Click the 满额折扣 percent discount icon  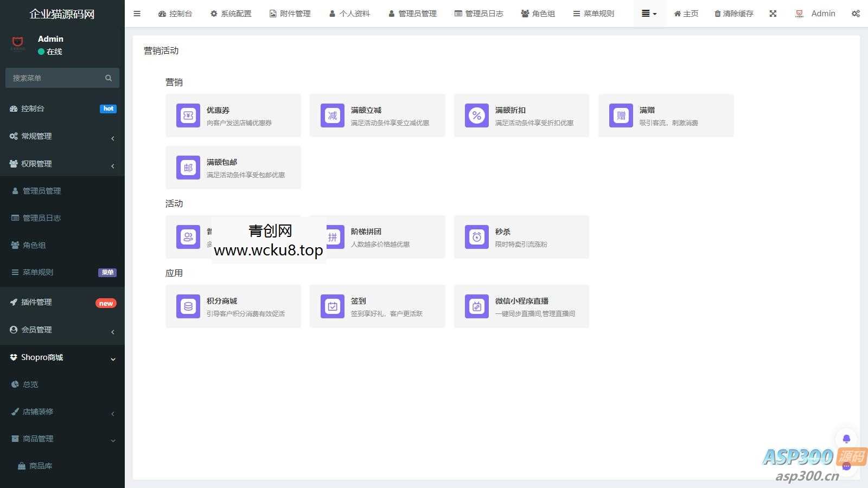(x=476, y=115)
